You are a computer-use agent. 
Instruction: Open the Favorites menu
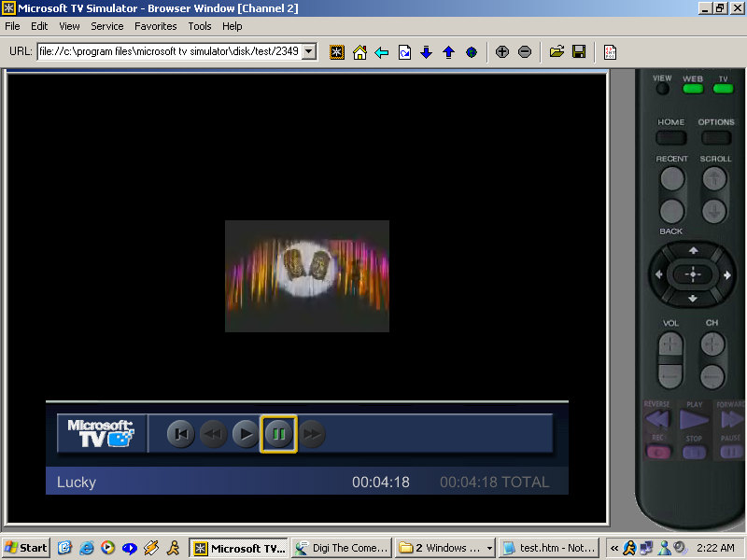pos(155,26)
